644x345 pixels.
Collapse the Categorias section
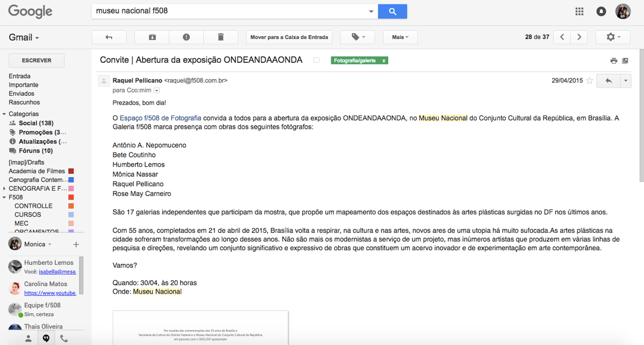[4, 114]
